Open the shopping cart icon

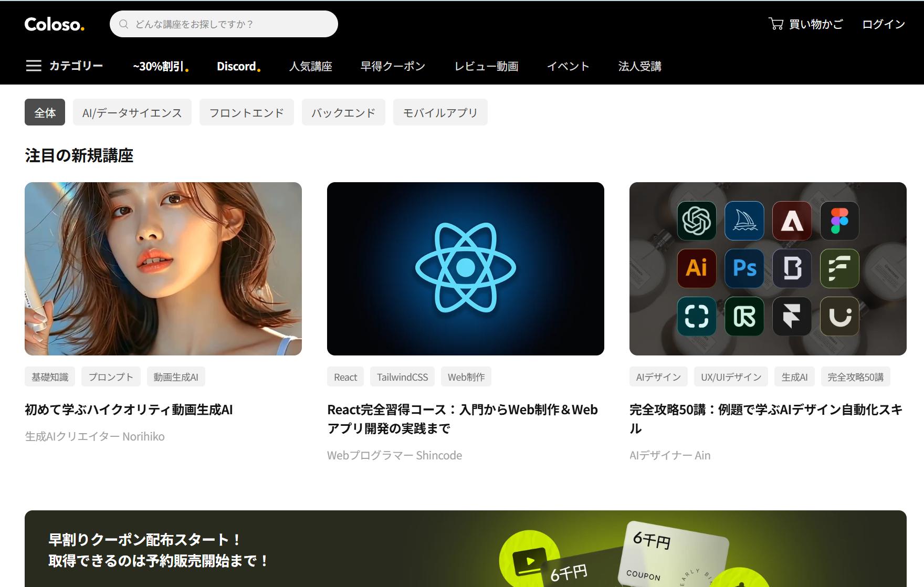click(x=776, y=24)
